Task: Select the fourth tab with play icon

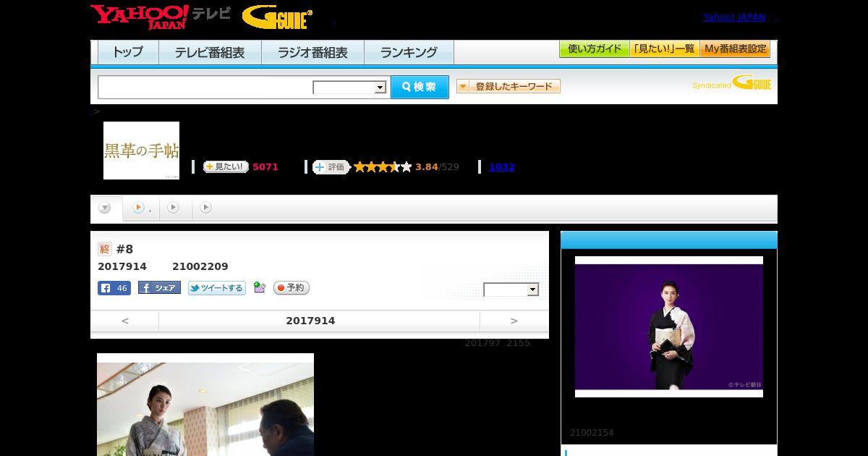Action: pyautogui.click(x=206, y=208)
